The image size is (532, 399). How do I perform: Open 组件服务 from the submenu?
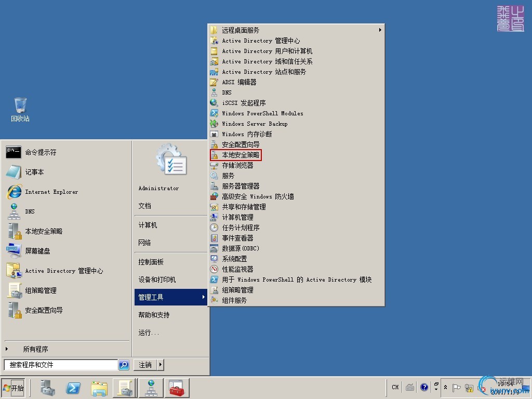coord(296,300)
